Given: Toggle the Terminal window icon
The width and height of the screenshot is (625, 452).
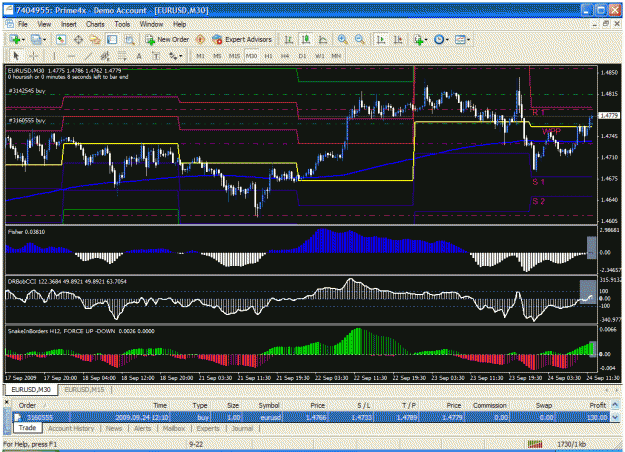Looking at the screenshot, I should (112, 39).
